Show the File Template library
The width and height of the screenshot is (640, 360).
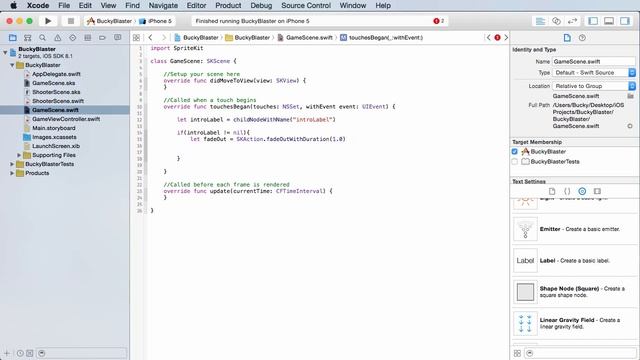pos(552,191)
